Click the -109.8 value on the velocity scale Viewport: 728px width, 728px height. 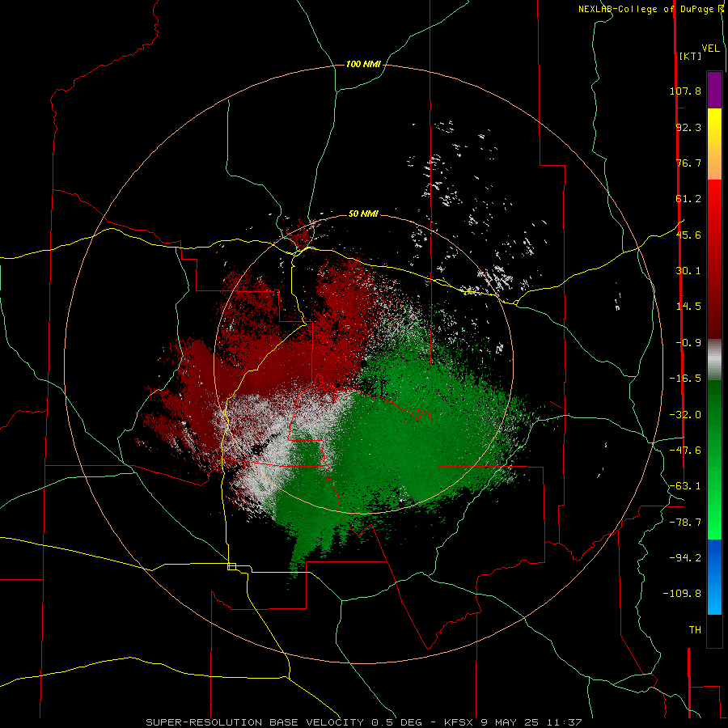(x=682, y=594)
